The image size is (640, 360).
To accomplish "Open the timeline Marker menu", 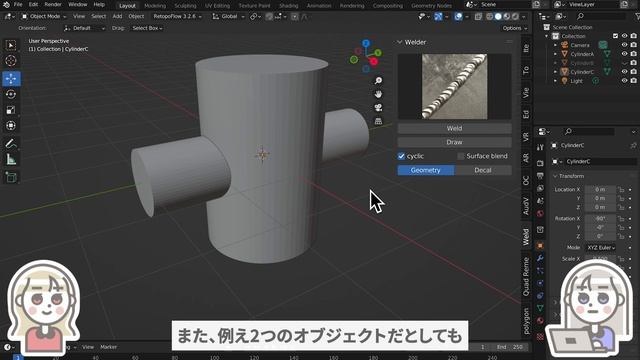I will coord(109,347).
